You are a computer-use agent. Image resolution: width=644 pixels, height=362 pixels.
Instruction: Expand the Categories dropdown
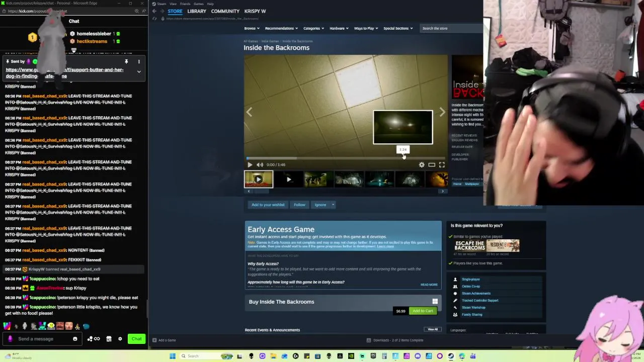pyautogui.click(x=313, y=28)
